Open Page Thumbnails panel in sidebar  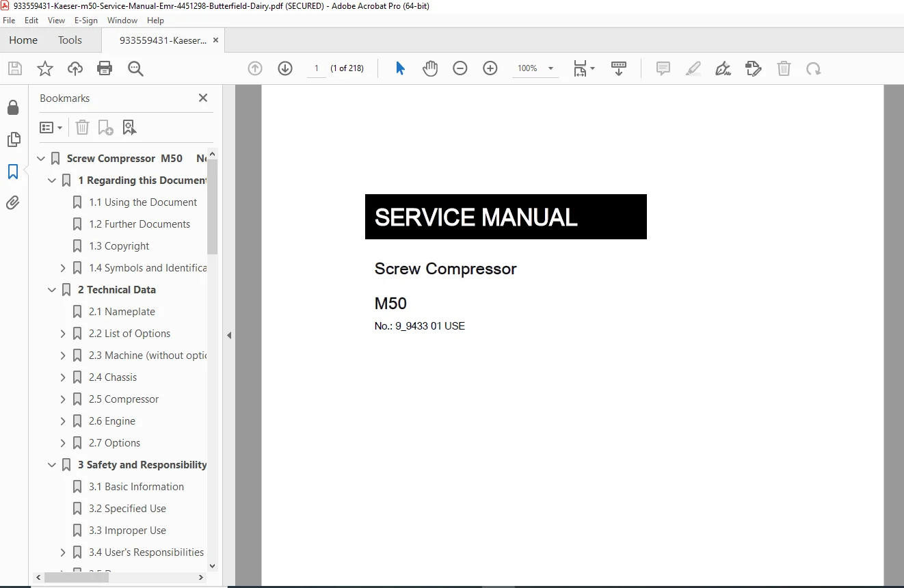(x=13, y=139)
